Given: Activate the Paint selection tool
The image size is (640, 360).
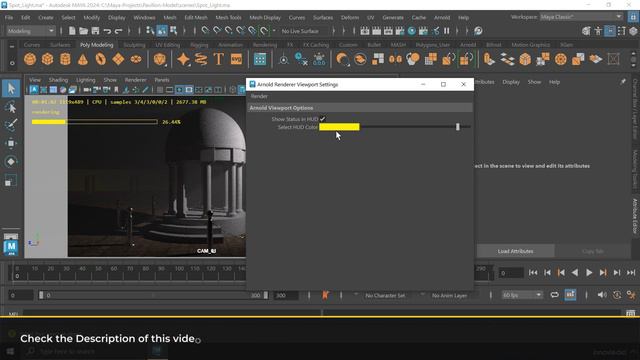Looking at the screenshot, I should 11,125.
